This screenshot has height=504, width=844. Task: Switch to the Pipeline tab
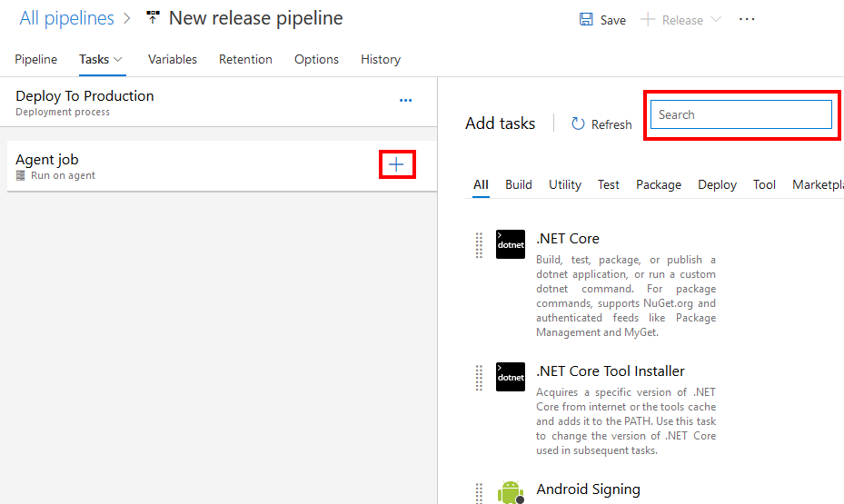click(36, 59)
